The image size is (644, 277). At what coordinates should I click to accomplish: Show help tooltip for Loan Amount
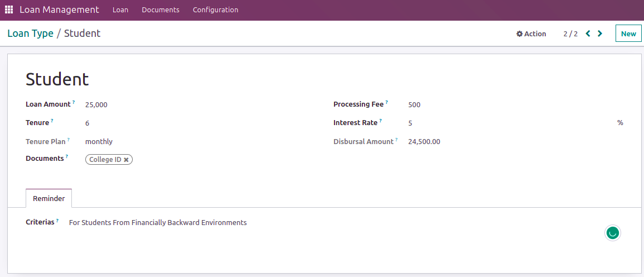click(74, 102)
